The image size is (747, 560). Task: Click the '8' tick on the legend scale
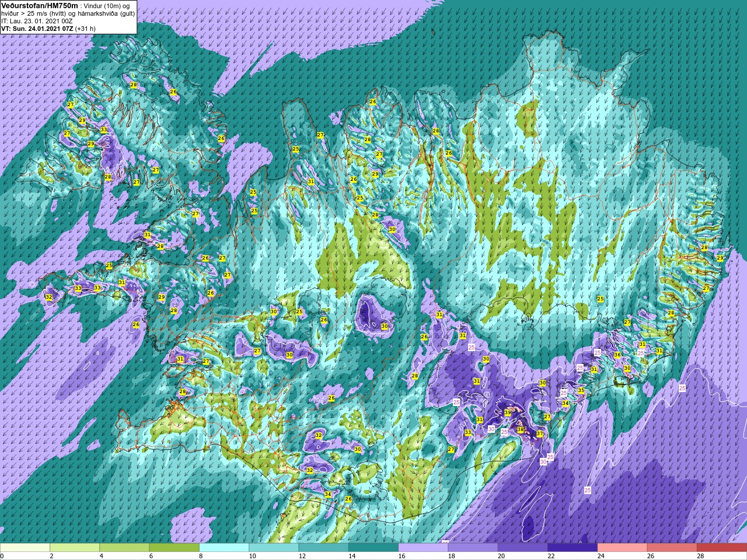201,556
